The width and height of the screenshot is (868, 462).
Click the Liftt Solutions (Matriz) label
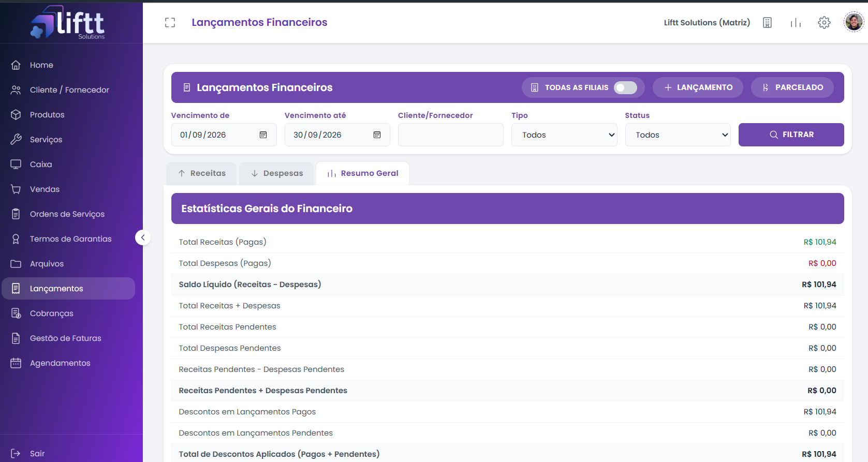(707, 23)
